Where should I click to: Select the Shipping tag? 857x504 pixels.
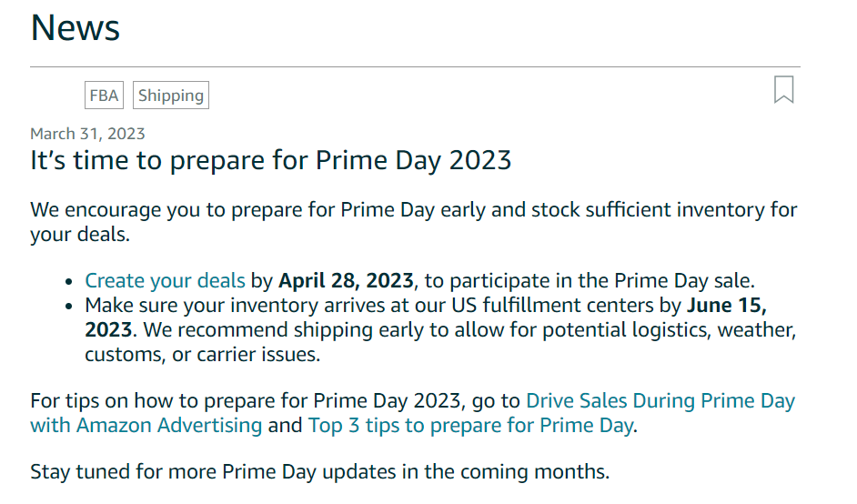[171, 96]
